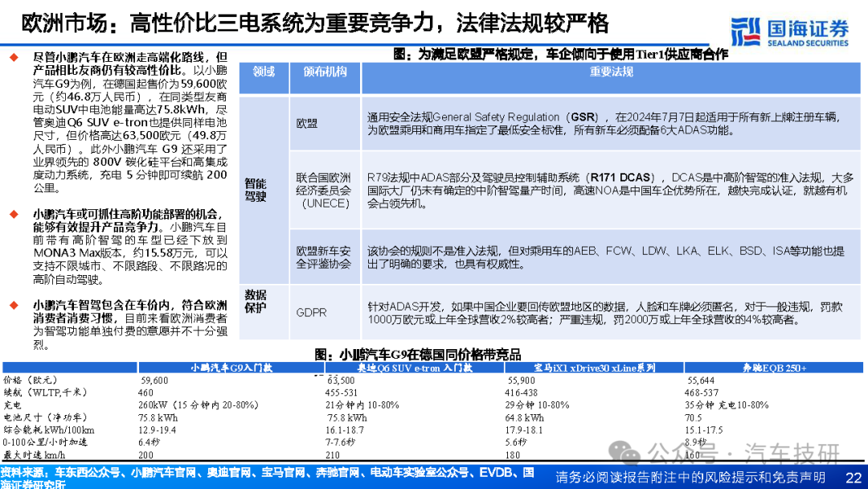The height and width of the screenshot is (489, 868).
Task: Select the charging value 29分钟 10-80%
Action: click(537, 405)
